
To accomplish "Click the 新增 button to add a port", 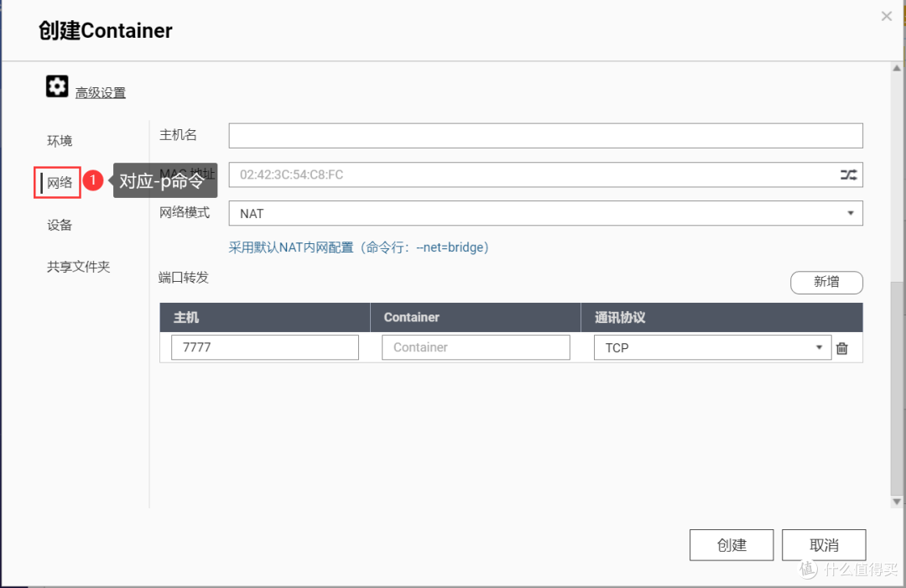I will (x=827, y=282).
